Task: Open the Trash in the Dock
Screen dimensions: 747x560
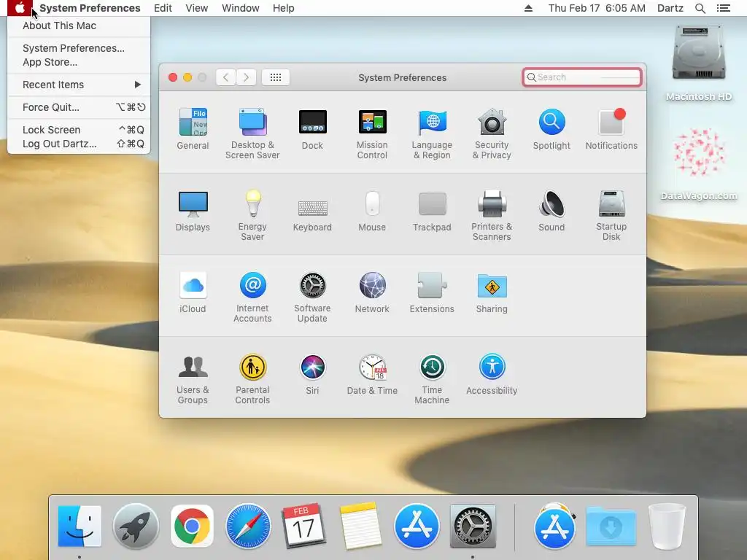Action: (x=667, y=526)
